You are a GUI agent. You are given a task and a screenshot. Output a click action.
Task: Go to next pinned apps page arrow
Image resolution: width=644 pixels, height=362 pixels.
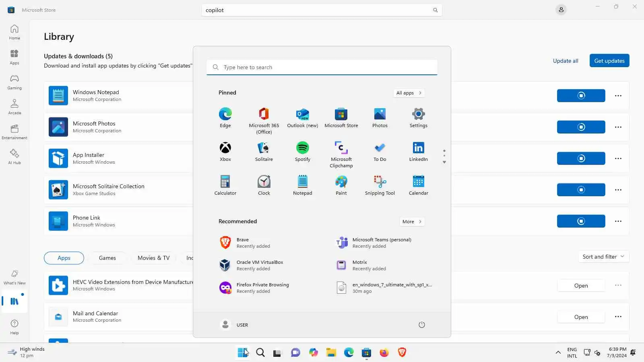coord(444,162)
